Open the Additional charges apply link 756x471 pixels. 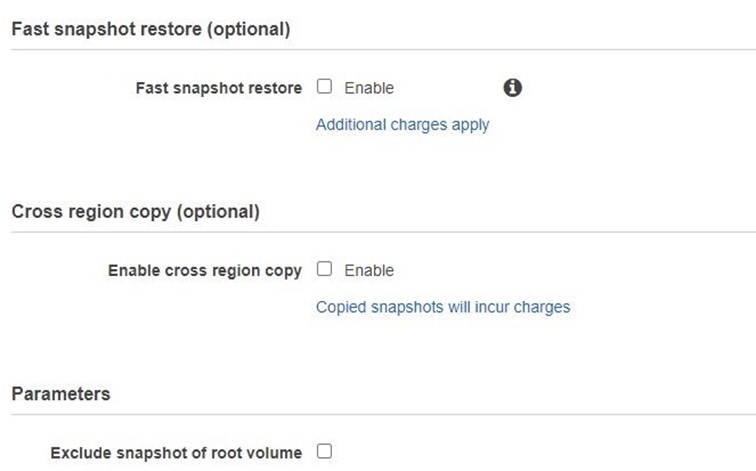click(402, 125)
